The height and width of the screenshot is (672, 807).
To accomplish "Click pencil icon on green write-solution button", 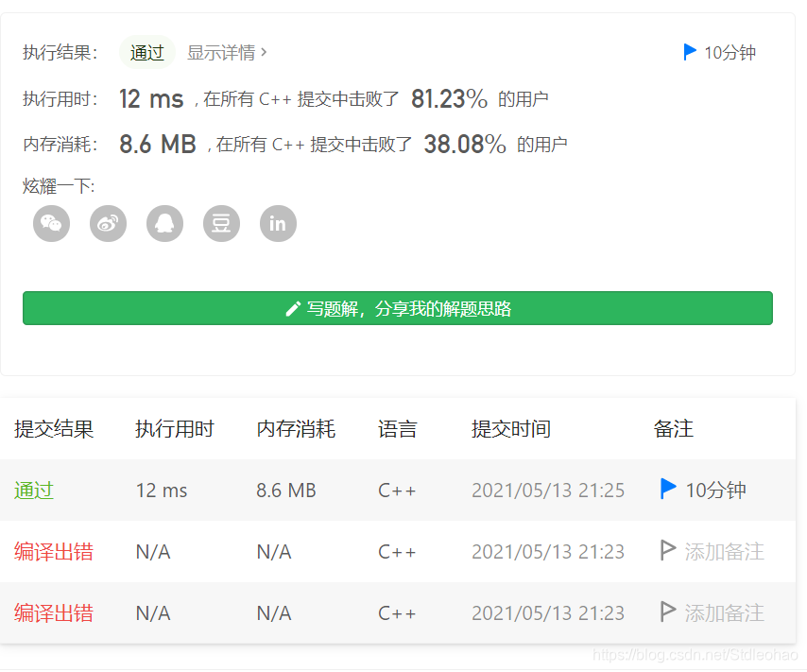I will pos(293,308).
